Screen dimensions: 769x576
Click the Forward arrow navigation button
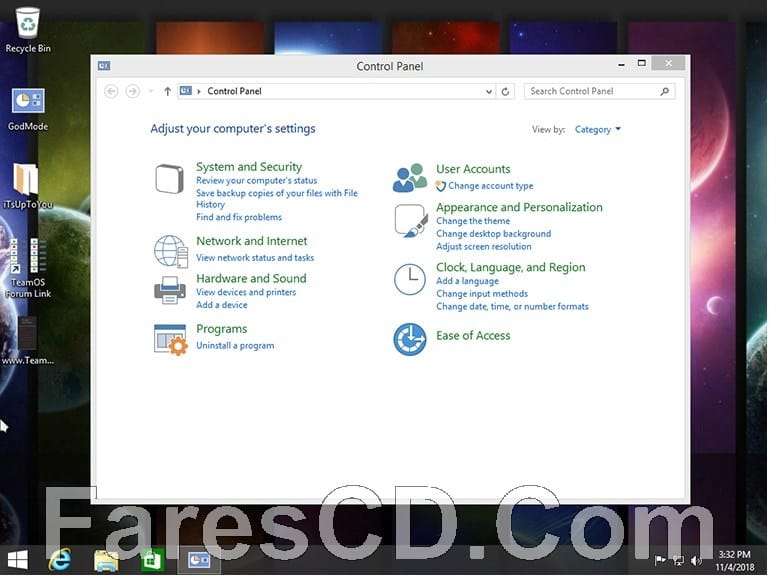[x=132, y=91]
